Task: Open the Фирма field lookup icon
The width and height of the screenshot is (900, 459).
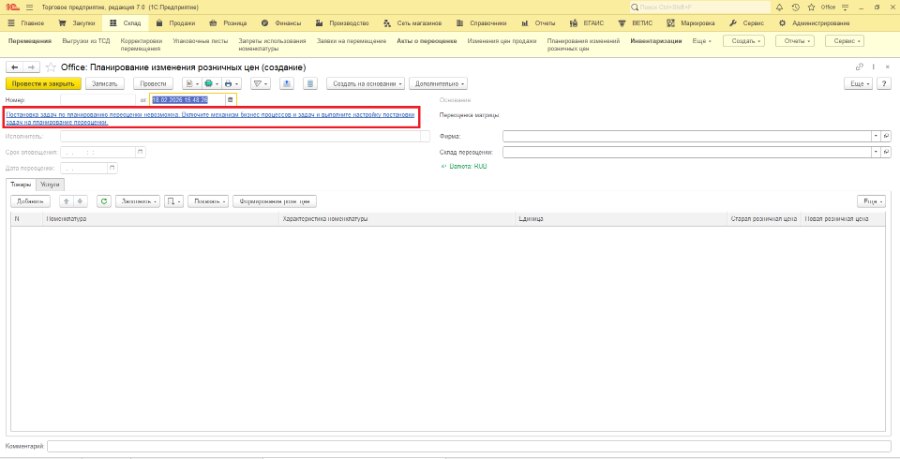Action: point(886,136)
